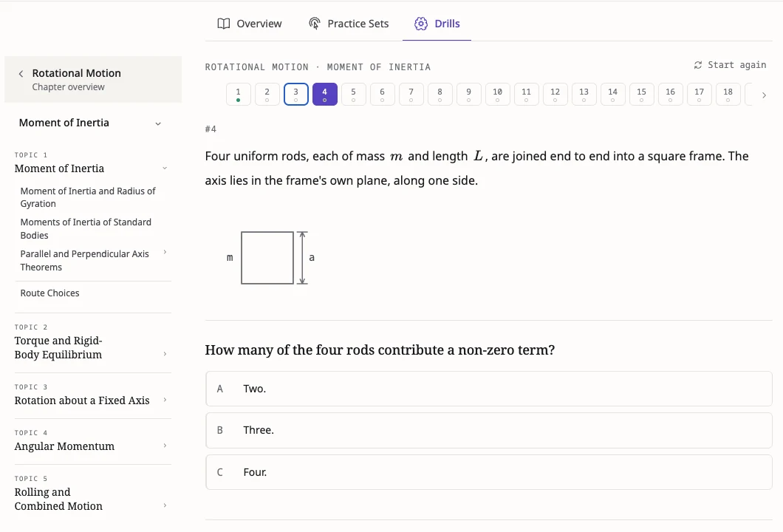
Task: Jump to question 15
Action: 642,95
